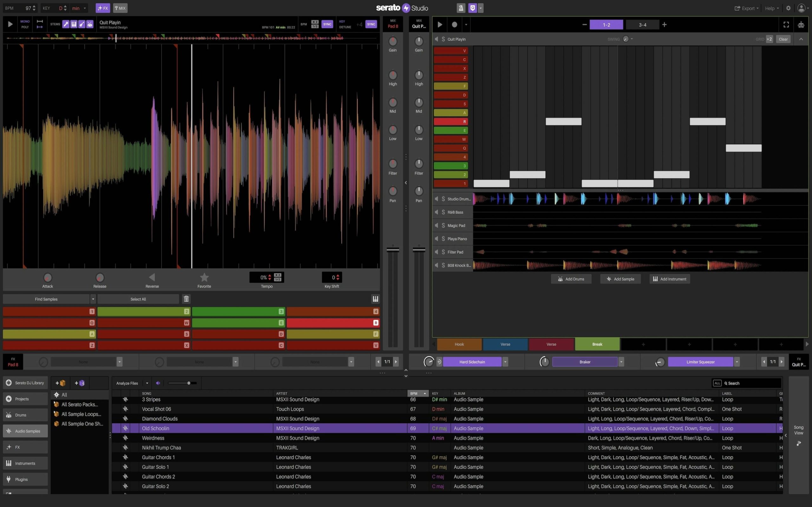The width and height of the screenshot is (812, 507).
Task: Click the robot icon in the sequencer toolbar
Action: (x=801, y=24)
